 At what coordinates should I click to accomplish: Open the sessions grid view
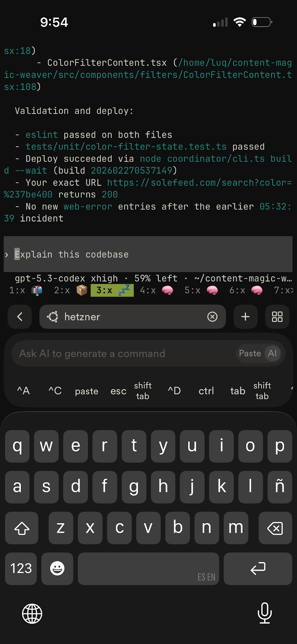click(277, 317)
